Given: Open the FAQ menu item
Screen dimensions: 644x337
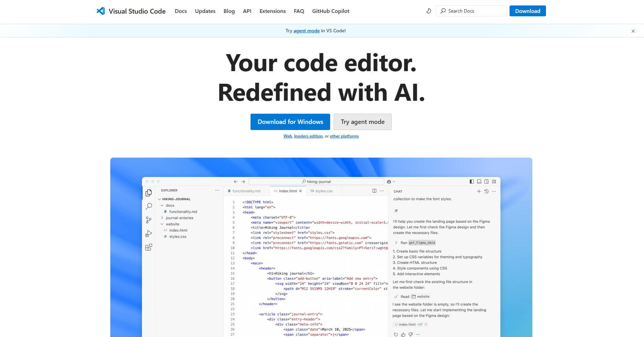Looking at the screenshot, I should point(299,11).
